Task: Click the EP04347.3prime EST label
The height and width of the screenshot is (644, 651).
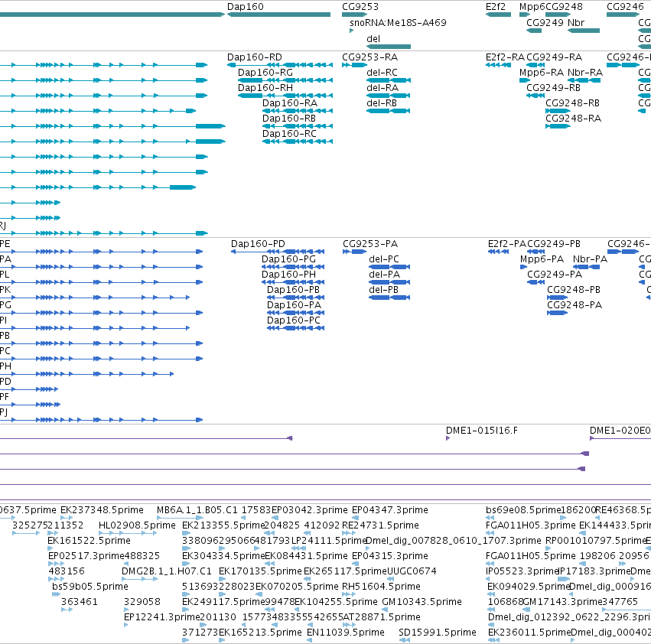Action: coord(390,510)
